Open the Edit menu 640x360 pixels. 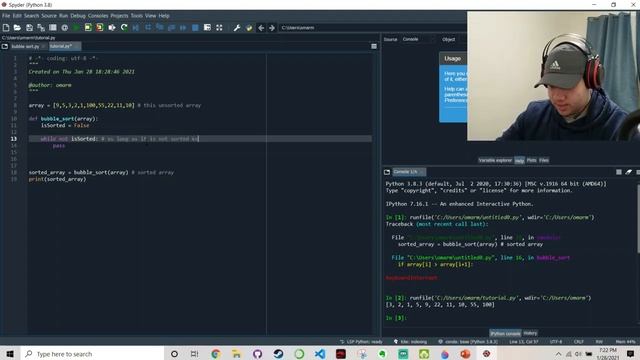(x=17, y=16)
